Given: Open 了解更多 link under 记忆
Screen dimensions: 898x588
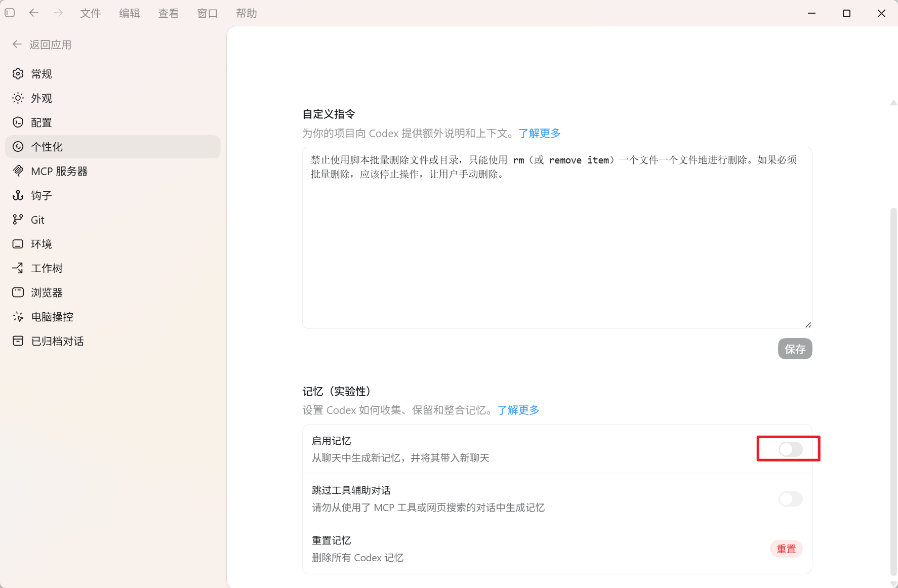Looking at the screenshot, I should [518, 410].
